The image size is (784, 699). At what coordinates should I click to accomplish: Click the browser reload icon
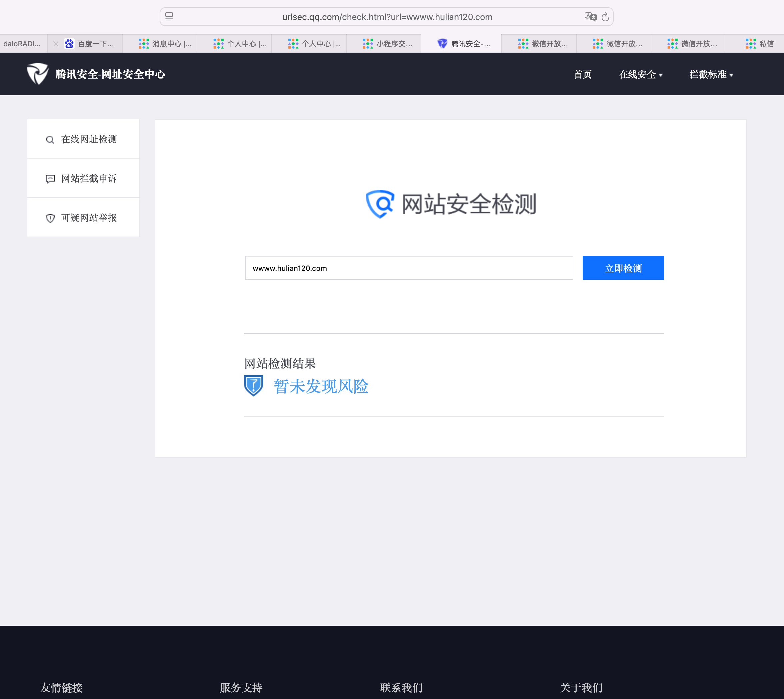point(605,17)
